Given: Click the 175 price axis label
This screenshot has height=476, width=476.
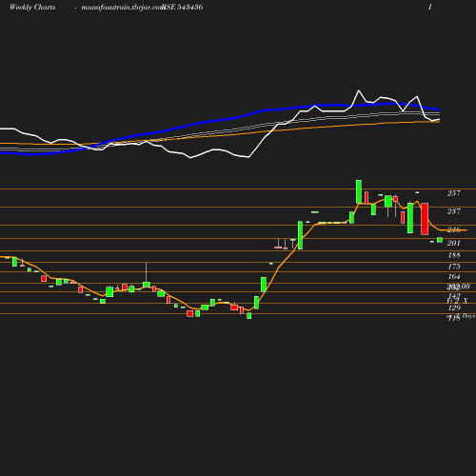Looking at the screenshot, I should 454,267.
